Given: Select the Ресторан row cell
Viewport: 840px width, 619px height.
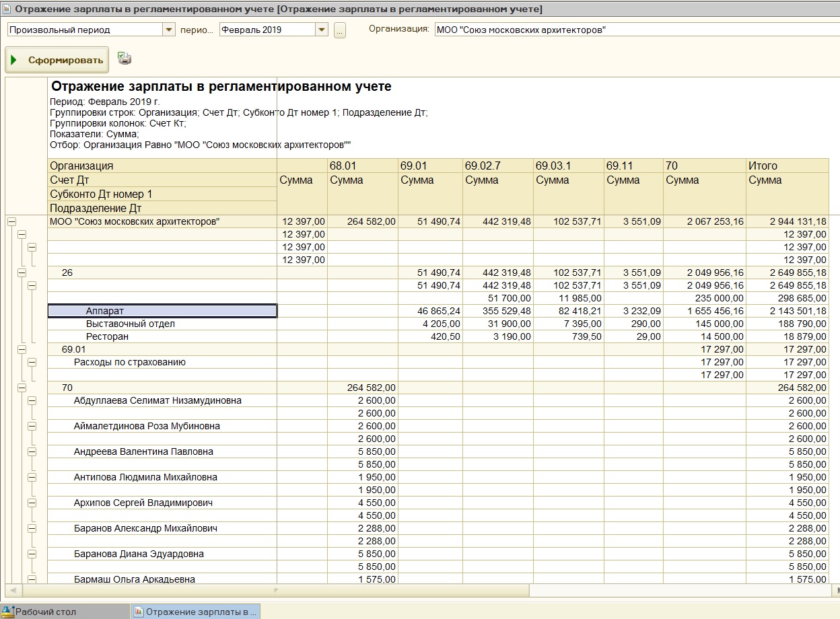Looking at the screenshot, I should (x=107, y=337).
